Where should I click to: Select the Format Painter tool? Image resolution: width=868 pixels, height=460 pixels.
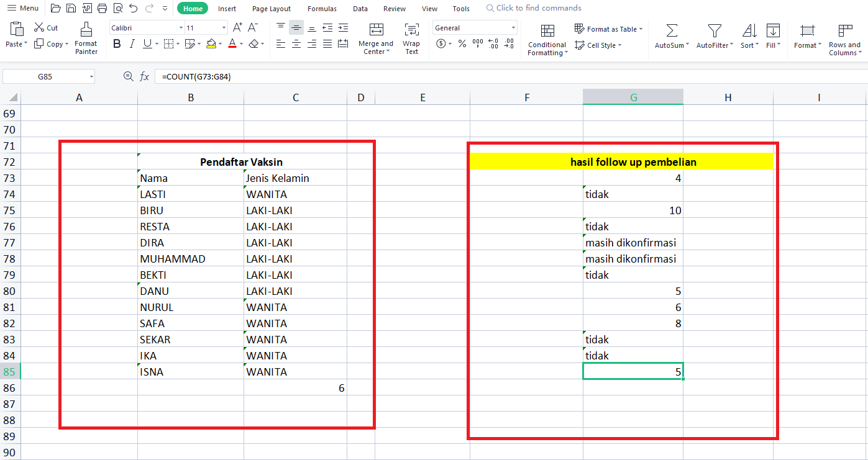click(x=86, y=38)
